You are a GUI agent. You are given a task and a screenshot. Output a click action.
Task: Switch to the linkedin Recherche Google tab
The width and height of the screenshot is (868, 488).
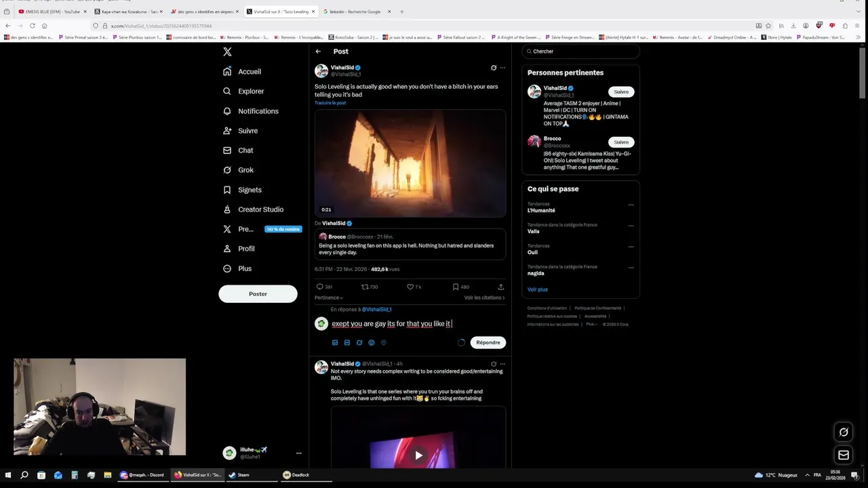(356, 12)
